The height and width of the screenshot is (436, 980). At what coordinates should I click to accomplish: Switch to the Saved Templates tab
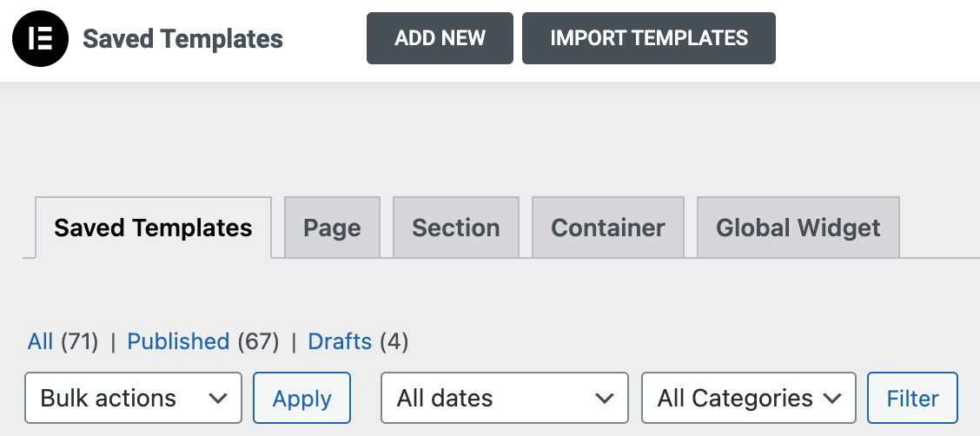pos(153,228)
